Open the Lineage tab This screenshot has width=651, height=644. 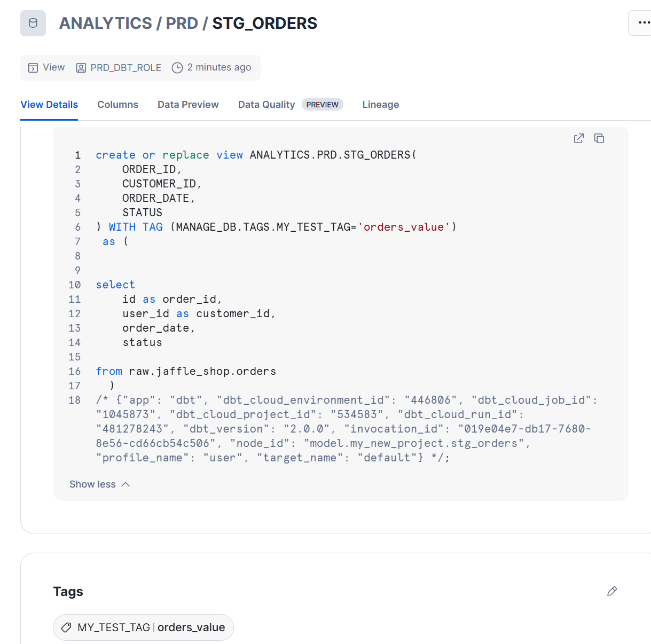(381, 105)
